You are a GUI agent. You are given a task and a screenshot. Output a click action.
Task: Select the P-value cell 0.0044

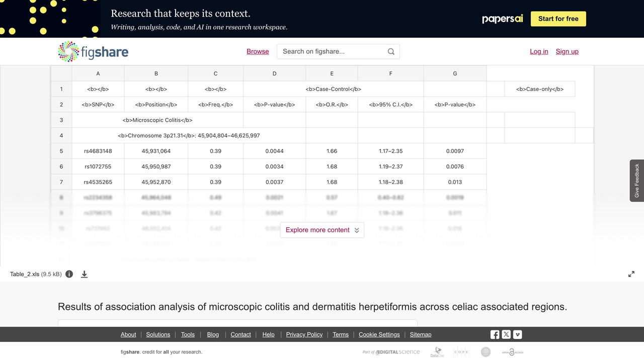pyautogui.click(x=274, y=151)
